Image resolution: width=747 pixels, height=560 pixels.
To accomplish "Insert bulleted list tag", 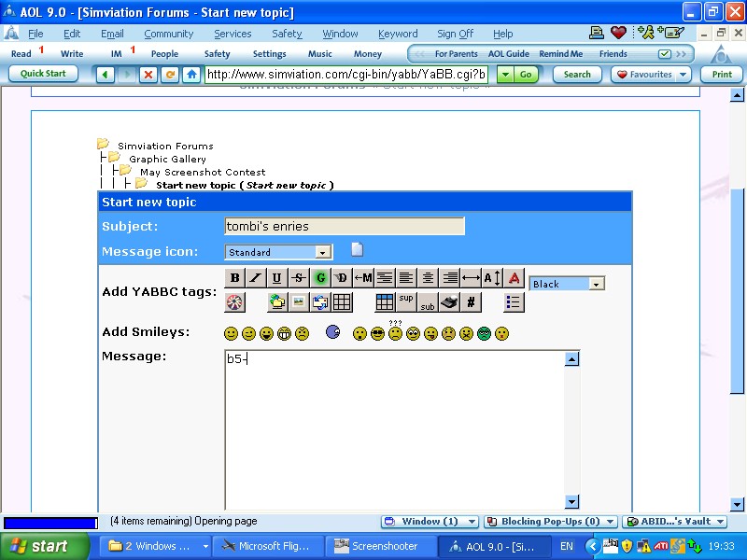I will coord(514,302).
